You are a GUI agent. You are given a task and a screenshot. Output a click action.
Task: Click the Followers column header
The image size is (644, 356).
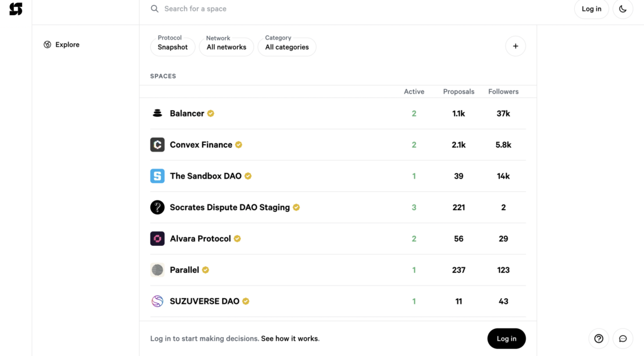coord(503,92)
